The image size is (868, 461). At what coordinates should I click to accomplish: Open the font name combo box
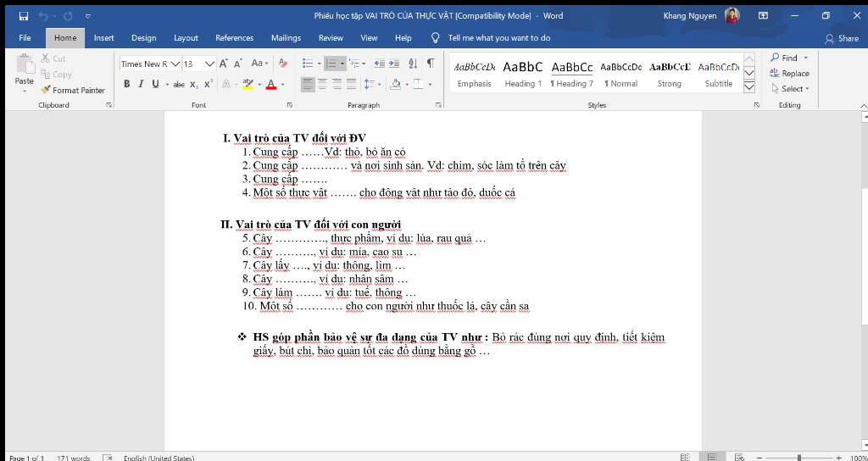(151, 64)
